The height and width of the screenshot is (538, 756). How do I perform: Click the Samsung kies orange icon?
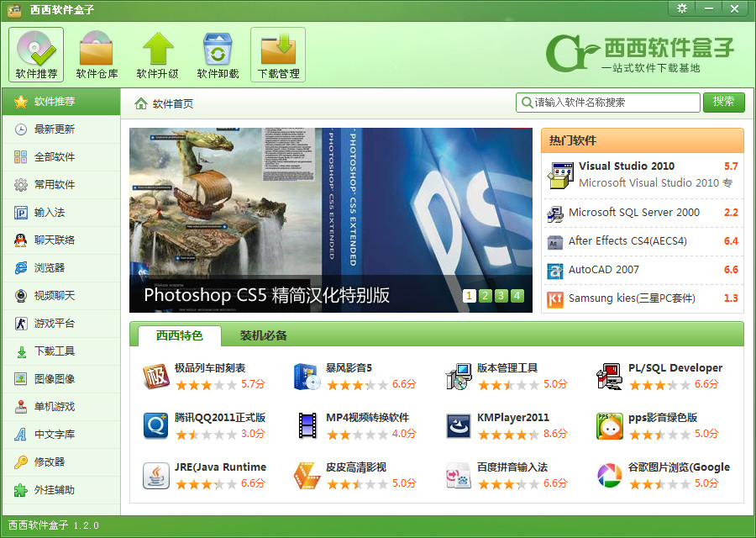[x=555, y=299]
